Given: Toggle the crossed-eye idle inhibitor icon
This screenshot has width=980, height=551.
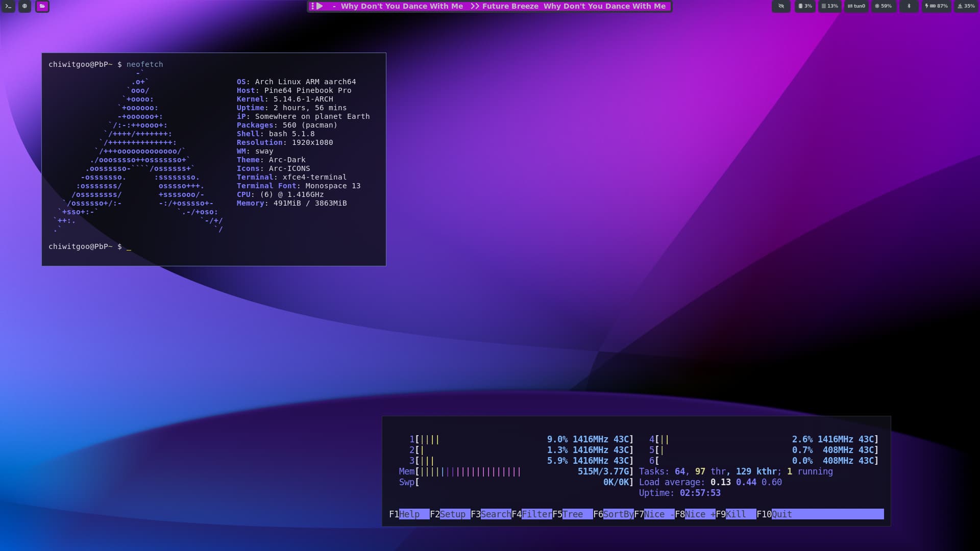Looking at the screenshot, I should pos(781,6).
